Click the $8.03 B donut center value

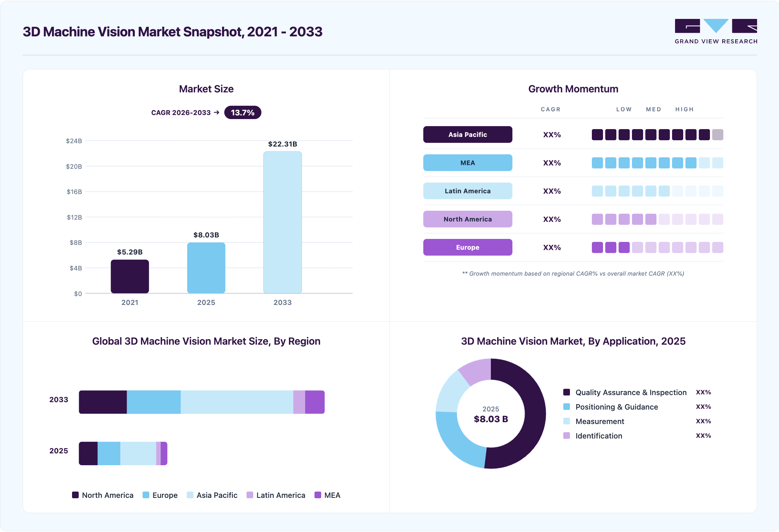(491, 419)
